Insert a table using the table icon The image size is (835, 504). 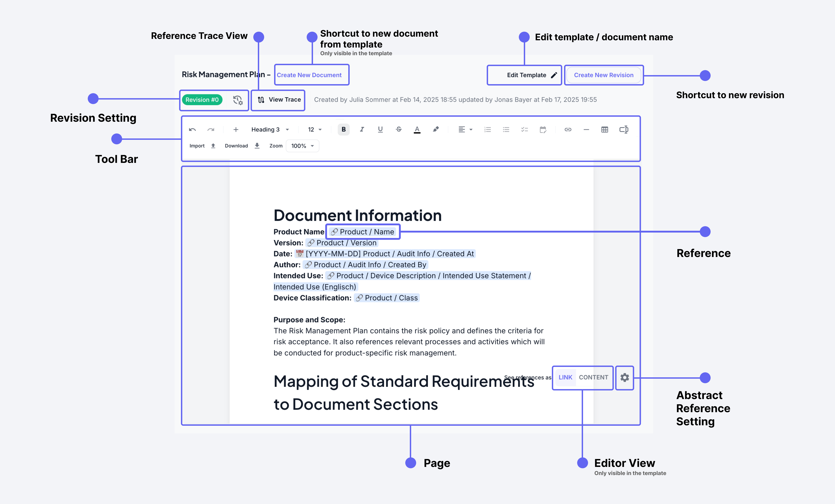point(605,129)
